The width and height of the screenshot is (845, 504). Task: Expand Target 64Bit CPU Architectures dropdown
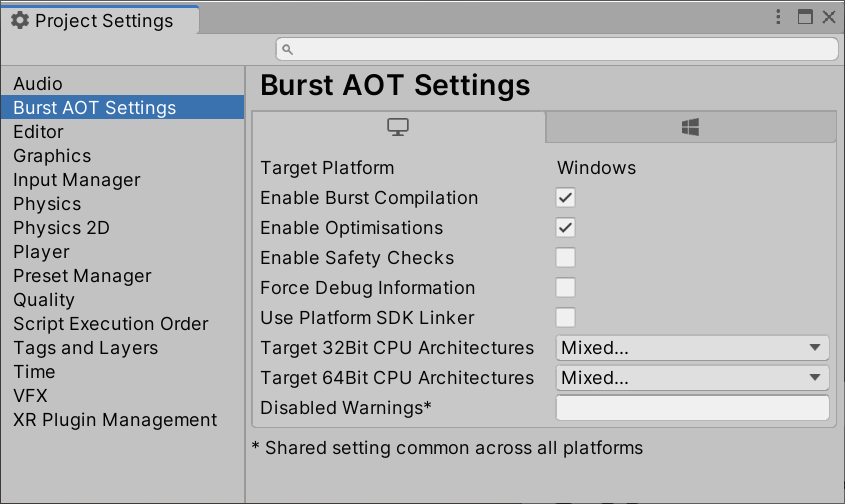[x=692, y=378]
